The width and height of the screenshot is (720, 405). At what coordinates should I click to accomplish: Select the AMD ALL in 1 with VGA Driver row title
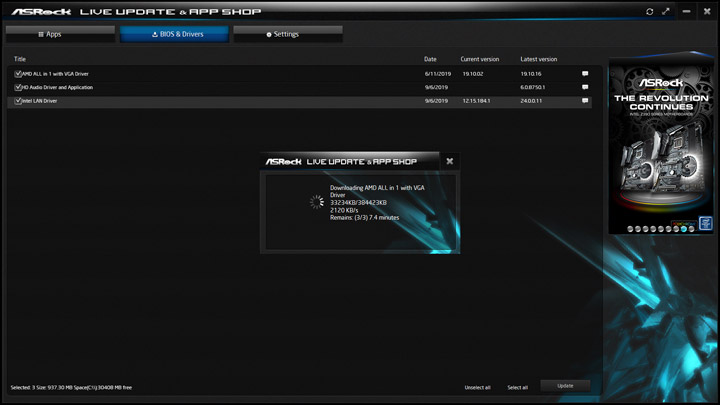(x=56, y=73)
